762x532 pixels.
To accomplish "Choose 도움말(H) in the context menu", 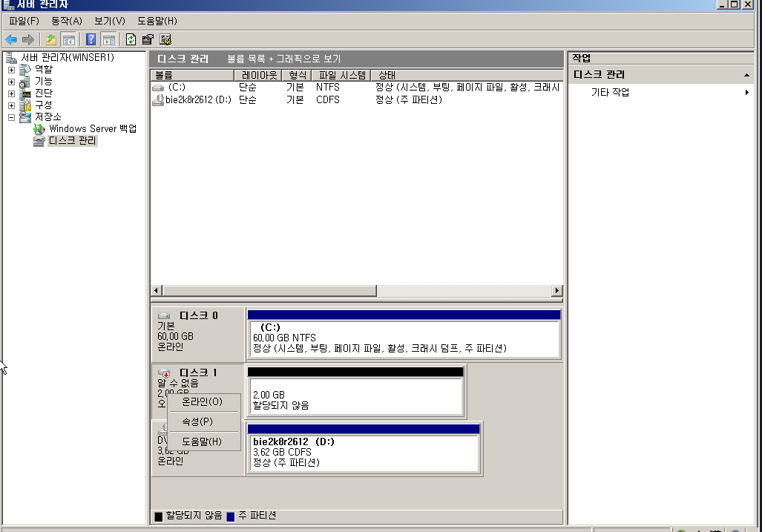I will (203, 441).
